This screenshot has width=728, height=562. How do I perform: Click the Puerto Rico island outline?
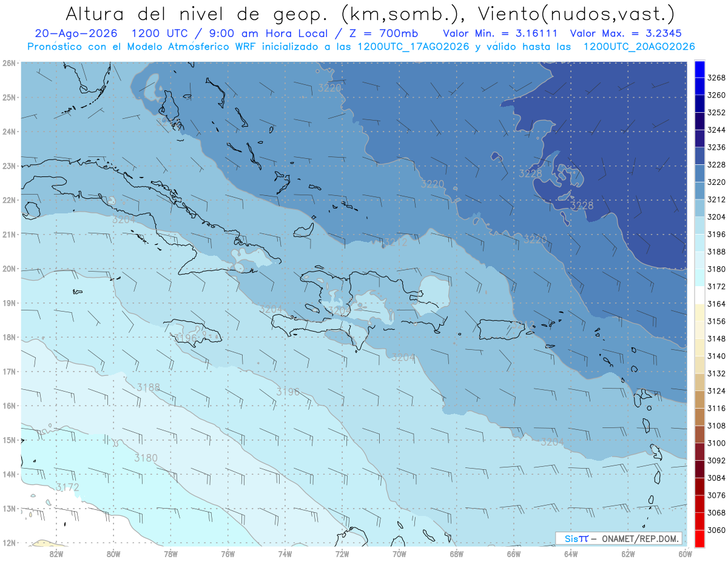[501, 330]
